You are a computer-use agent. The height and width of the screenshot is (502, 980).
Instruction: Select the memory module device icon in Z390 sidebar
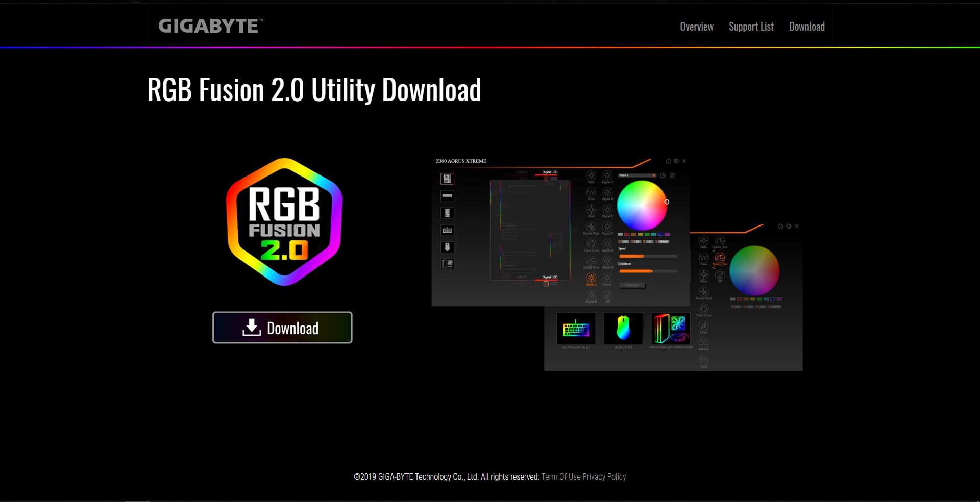447,196
